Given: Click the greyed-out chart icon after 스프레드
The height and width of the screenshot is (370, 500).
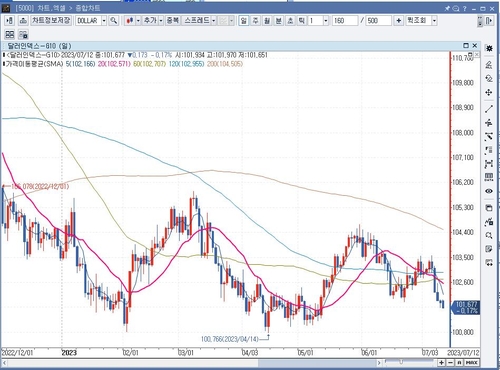Looking at the screenshot, I should click(x=223, y=21).
